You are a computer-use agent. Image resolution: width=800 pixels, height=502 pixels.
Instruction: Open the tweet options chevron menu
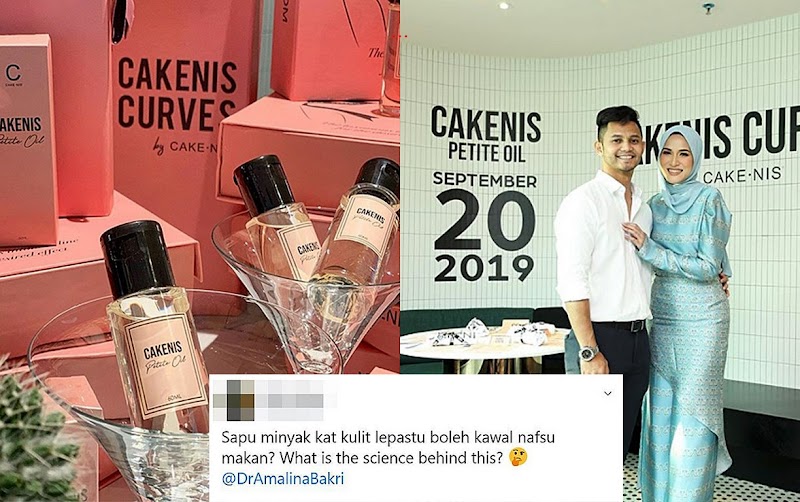click(608, 393)
